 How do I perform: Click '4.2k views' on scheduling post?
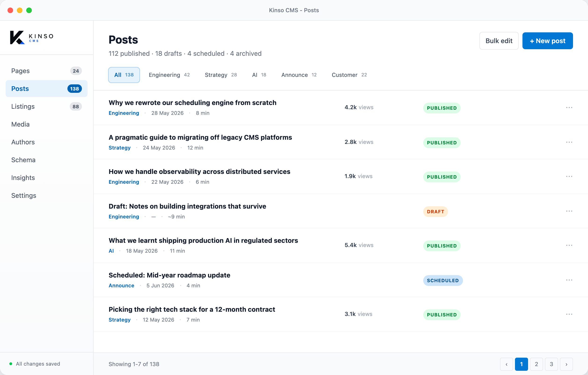359,107
